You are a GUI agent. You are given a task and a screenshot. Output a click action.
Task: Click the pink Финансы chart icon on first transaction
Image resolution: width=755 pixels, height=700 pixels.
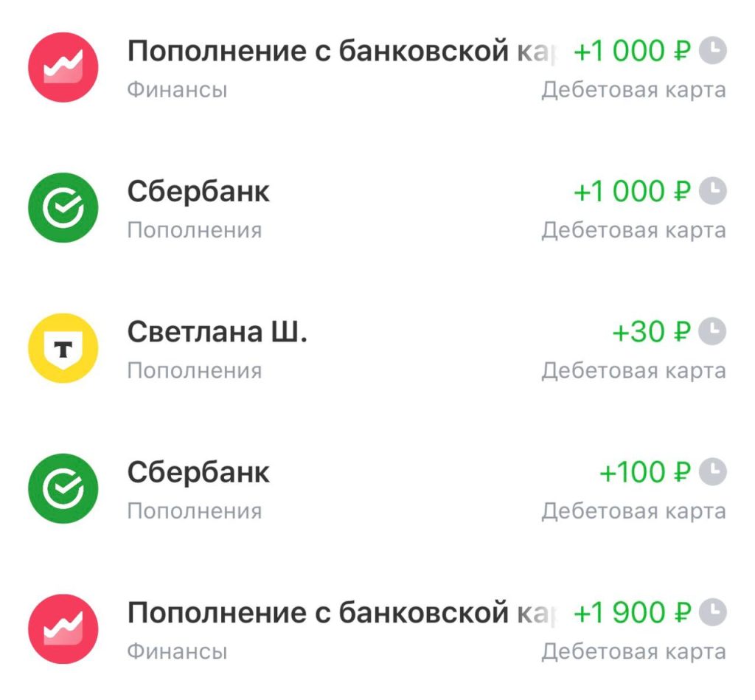[x=63, y=66]
